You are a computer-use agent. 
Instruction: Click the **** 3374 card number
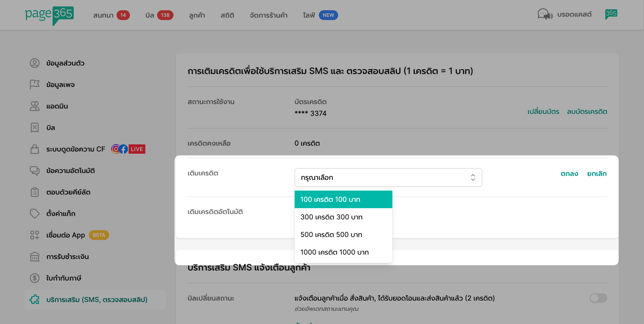(x=311, y=113)
